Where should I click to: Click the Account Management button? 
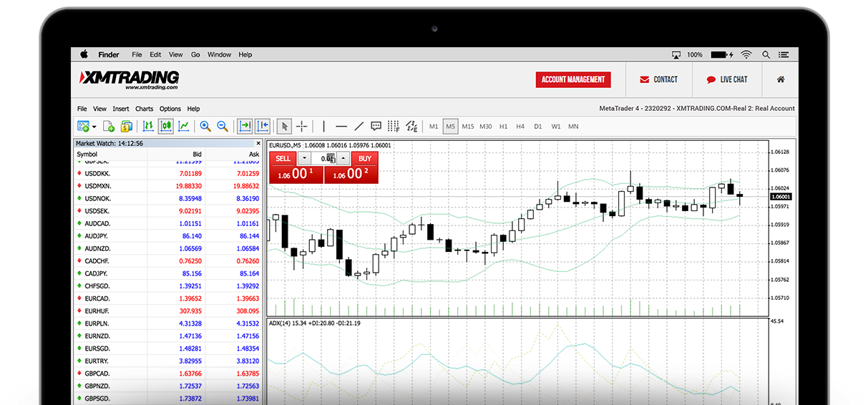pos(573,79)
